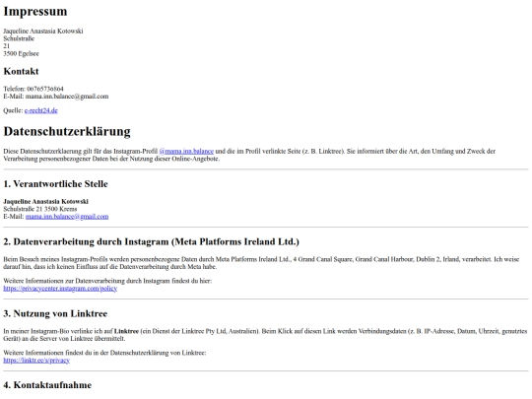Click the '3500 Egelsee' address line
Image resolution: width=532 pixels, height=399 pixels.
pos(21,53)
